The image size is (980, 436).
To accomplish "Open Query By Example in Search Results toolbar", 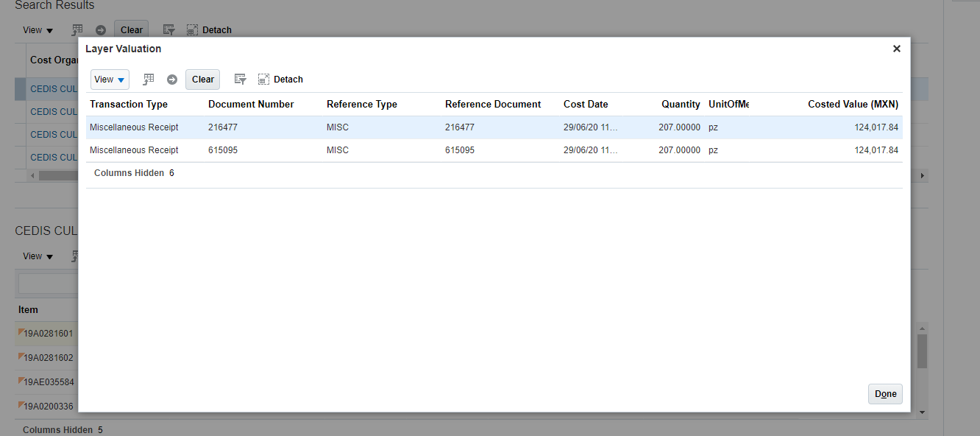I will click(168, 29).
